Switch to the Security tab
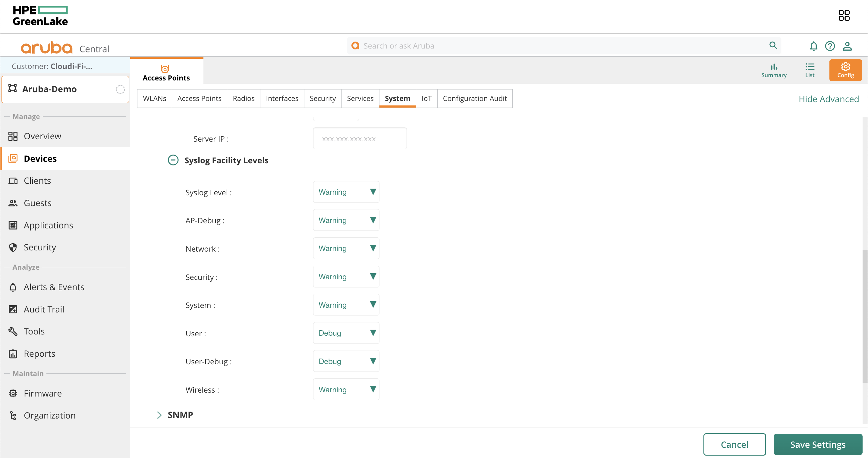This screenshot has width=868, height=458. [x=322, y=98]
